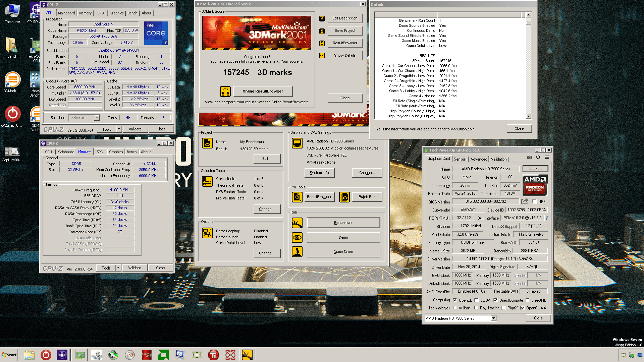
Task: Click the Demo eye icon
Action: click(297, 238)
